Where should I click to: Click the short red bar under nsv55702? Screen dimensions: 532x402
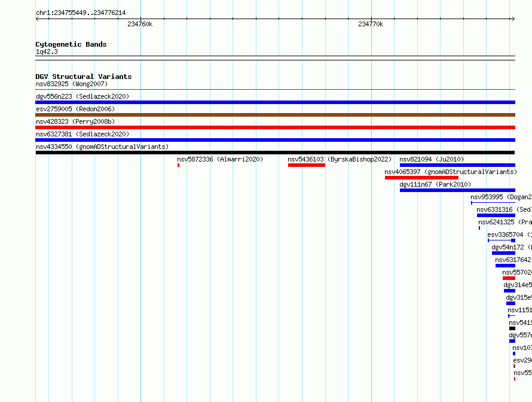tap(509, 278)
